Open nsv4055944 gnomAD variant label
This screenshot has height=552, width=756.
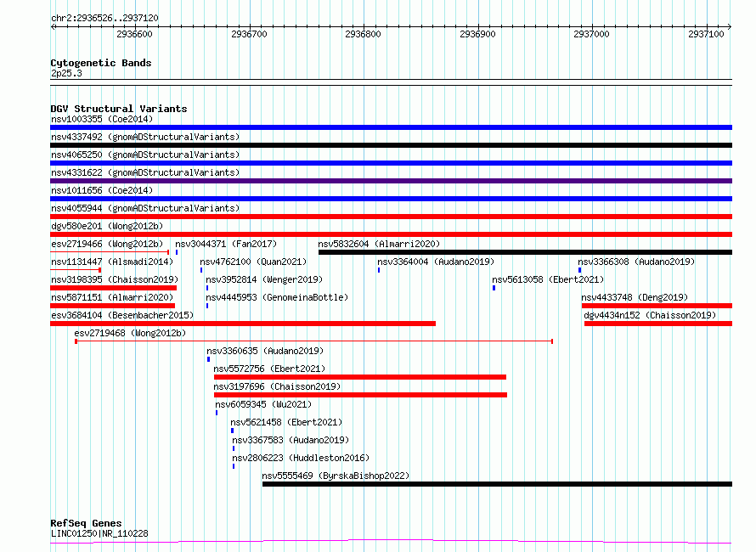pos(145,208)
